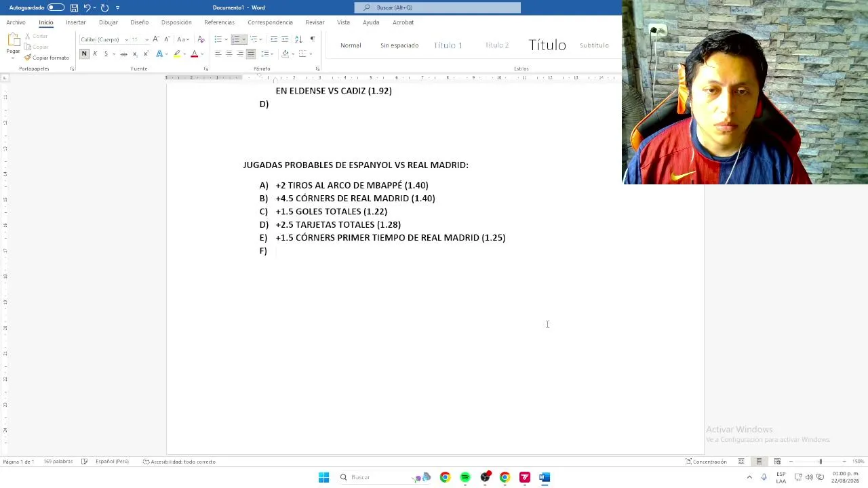This screenshot has height=488, width=868.
Task: Switch to the Insertar tab
Action: [76, 22]
